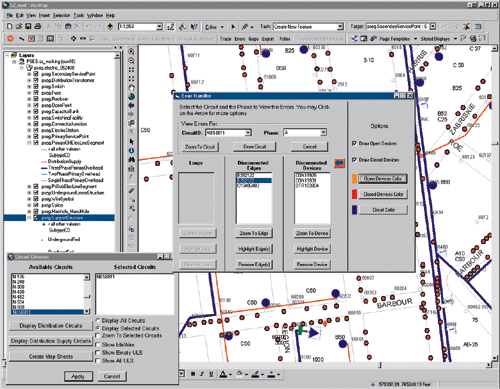Click the orange gear icon in second toolbar
This screenshot has height=389, width=500.
10,39
